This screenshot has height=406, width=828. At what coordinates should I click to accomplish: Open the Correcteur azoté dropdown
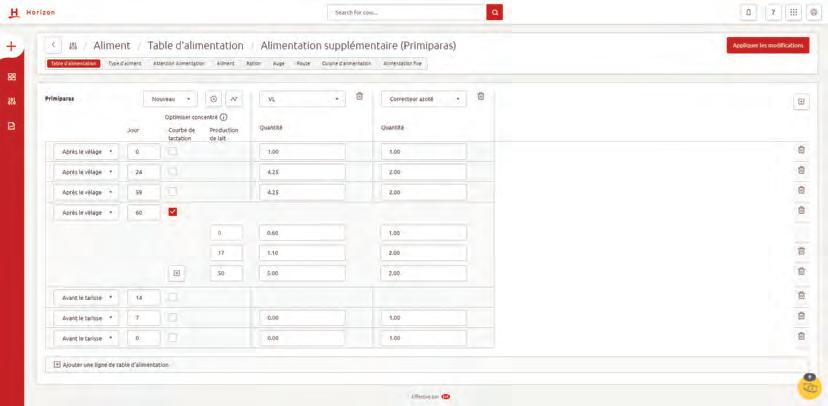[424, 99]
